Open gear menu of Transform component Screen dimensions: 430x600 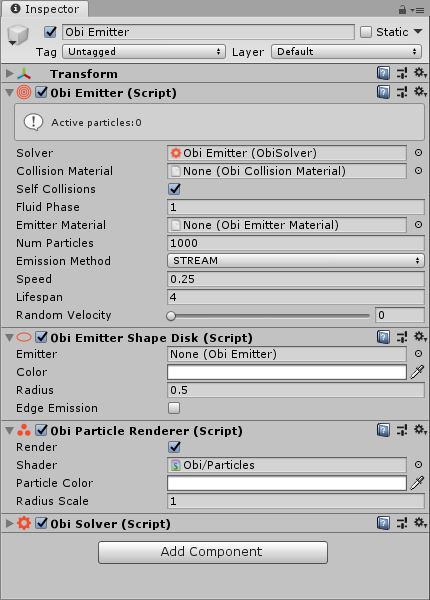pos(420,73)
